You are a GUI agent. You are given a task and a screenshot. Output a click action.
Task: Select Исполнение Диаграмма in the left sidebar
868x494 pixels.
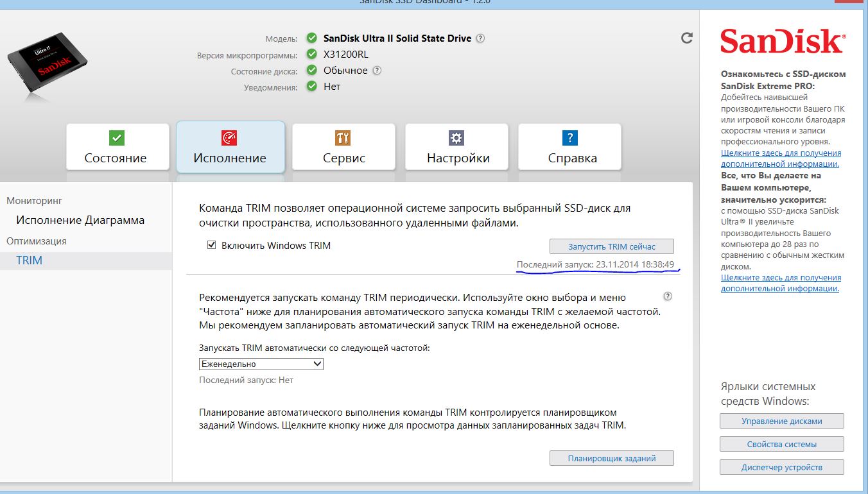80,220
